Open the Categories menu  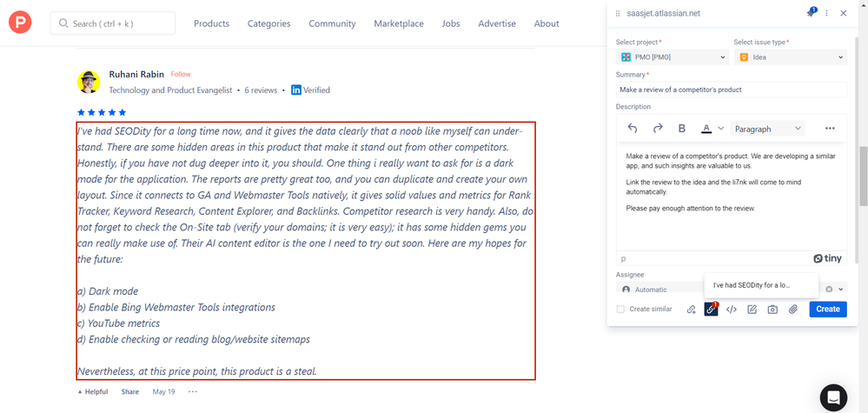tap(269, 23)
